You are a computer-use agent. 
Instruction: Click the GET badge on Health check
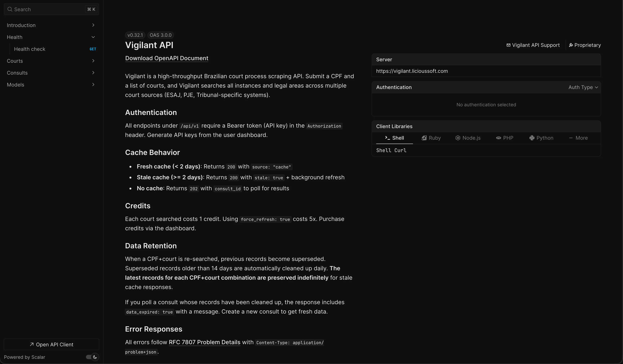click(x=93, y=49)
